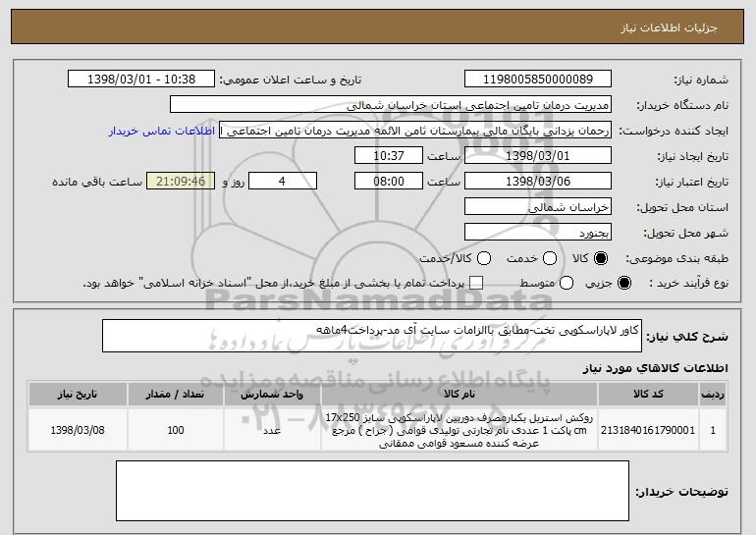Select the کالا/خدمت radio button
This screenshot has width=756, height=535.
484,258
